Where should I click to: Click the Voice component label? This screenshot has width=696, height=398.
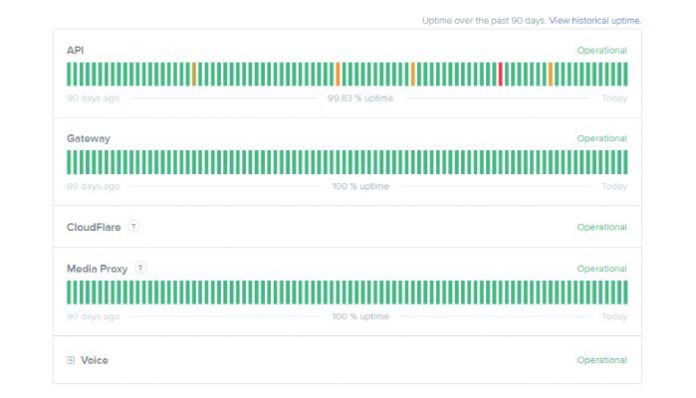coord(94,360)
